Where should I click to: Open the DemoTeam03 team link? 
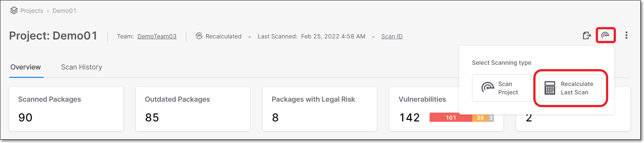click(x=157, y=36)
